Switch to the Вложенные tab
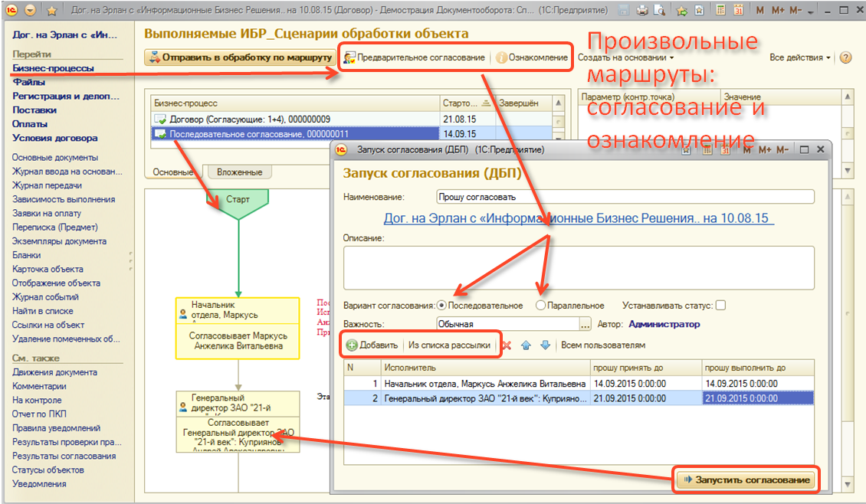 pyautogui.click(x=239, y=172)
